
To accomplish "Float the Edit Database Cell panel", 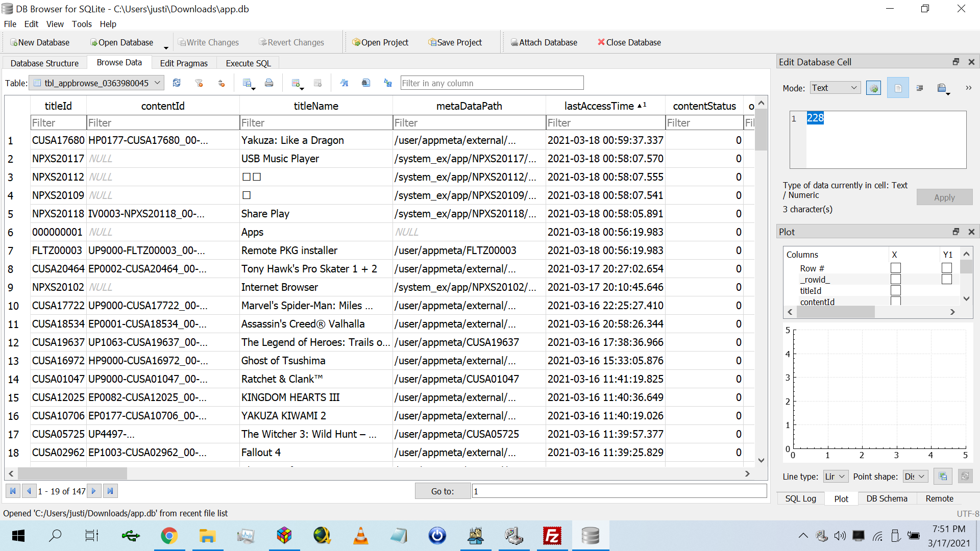I will pyautogui.click(x=956, y=62).
